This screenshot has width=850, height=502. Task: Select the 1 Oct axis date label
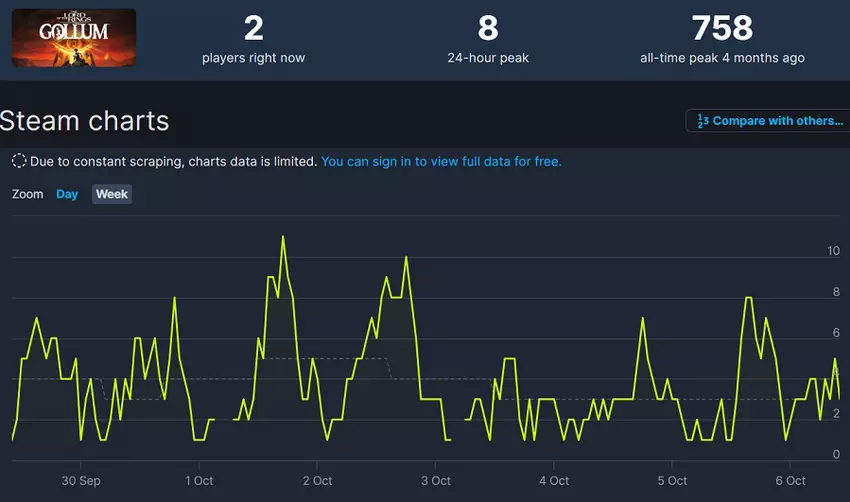199,481
